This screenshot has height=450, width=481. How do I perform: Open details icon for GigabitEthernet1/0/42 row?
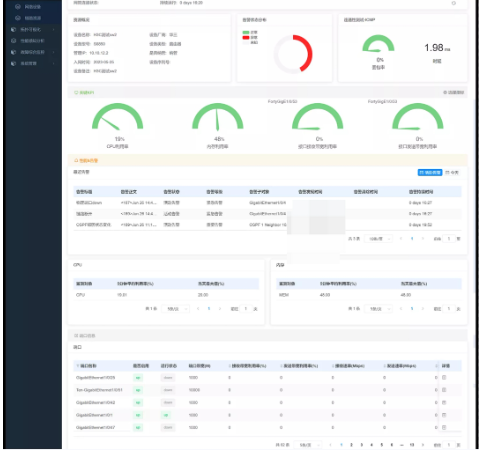click(444, 403)
